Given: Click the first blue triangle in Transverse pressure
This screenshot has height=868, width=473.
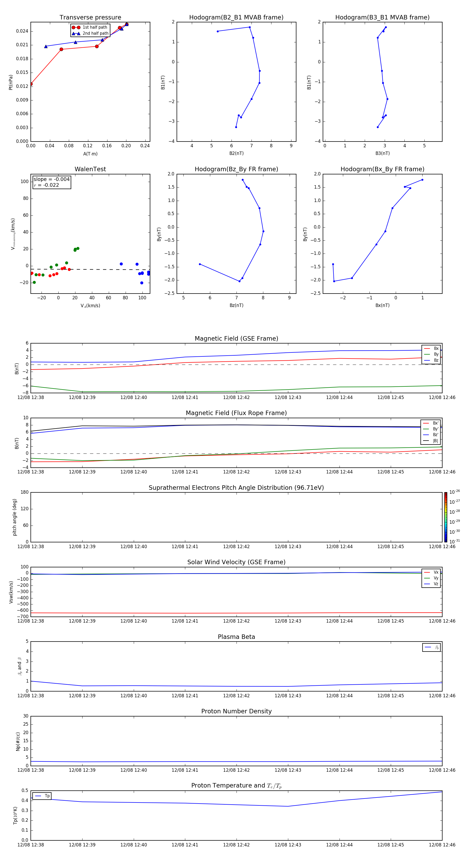Looking at the screenshot, I should [x=46, y=47].
